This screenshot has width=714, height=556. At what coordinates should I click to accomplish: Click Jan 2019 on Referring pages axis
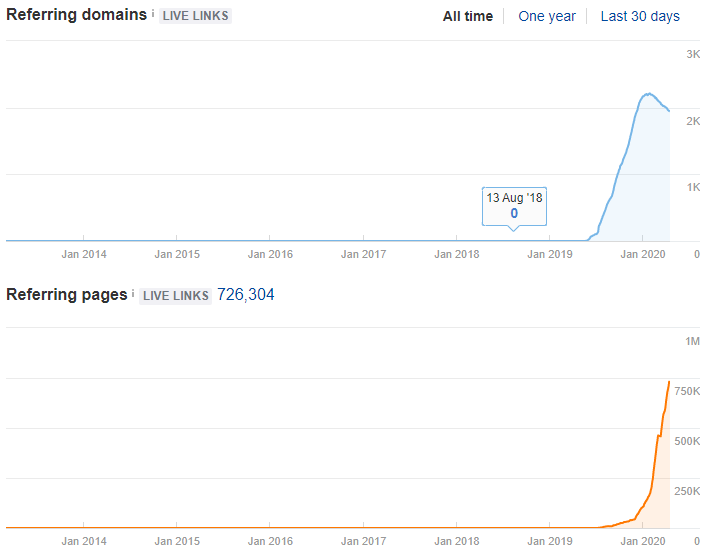(x=550, y=541)
